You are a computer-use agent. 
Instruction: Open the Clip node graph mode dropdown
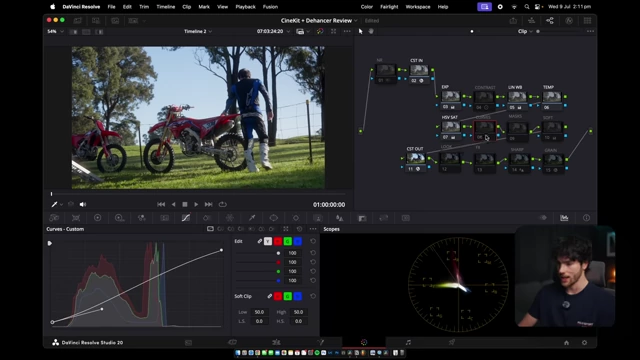pos(525,31)
